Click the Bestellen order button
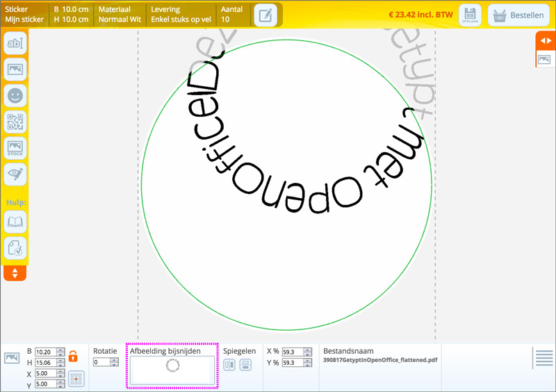This screenshot has width=556, height=392. point(518,15)
